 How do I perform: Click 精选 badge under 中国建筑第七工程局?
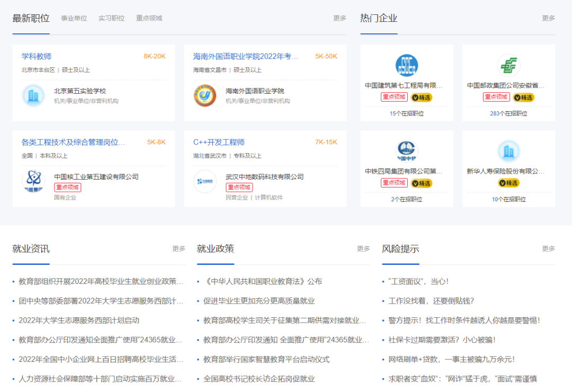[x=422, y=97]
